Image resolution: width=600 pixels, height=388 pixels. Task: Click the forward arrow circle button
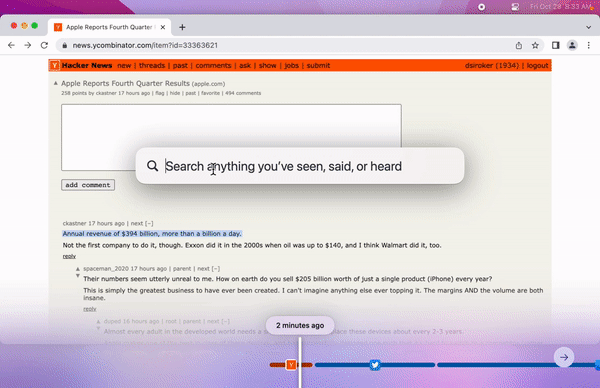point(564,357)
